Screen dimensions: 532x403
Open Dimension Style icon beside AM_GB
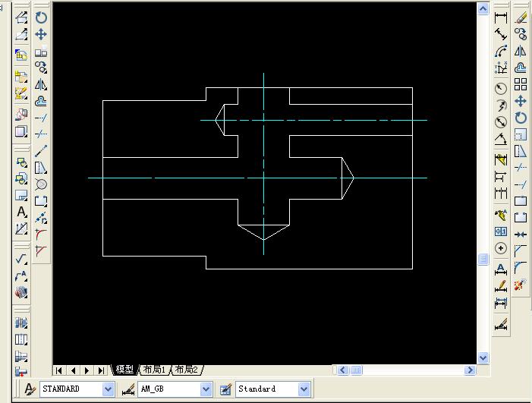128,389
